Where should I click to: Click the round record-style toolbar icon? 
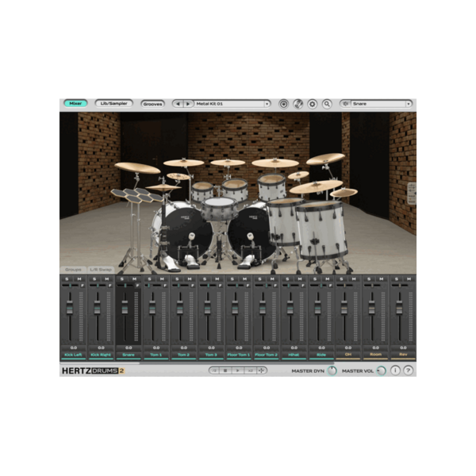(x=283, y=104)
